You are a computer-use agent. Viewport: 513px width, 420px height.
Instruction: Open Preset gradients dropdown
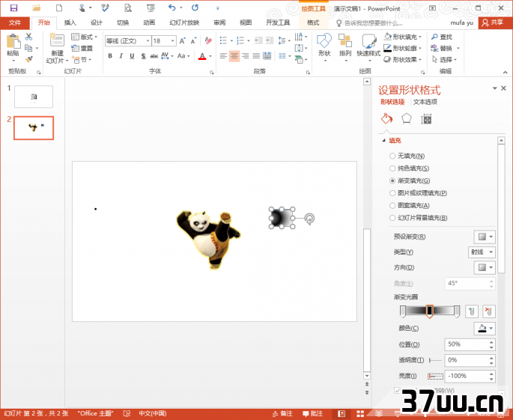pyautogui.click(x=485, y=237)
